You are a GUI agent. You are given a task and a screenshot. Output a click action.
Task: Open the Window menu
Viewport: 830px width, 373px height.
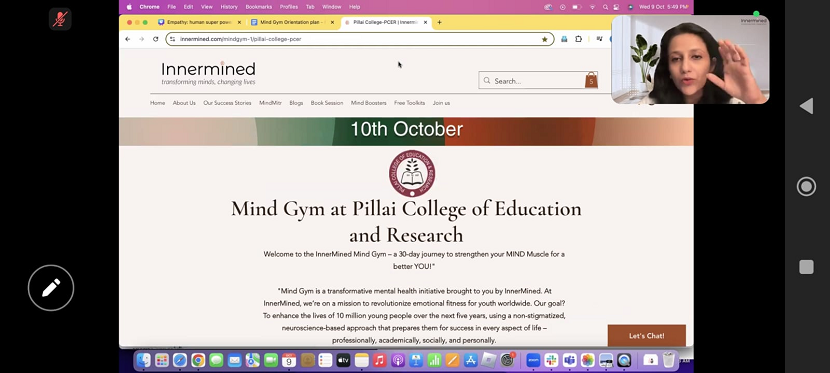point(331,7)
